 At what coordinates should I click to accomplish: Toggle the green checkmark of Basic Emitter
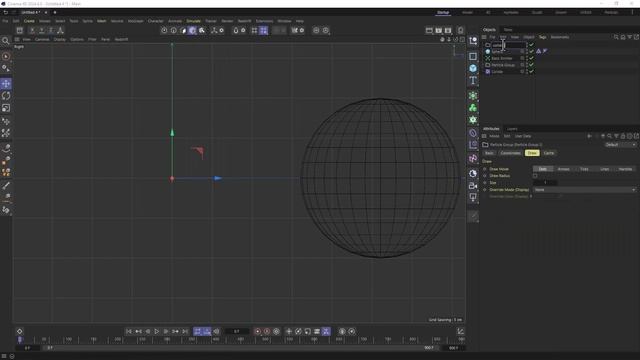531,58
